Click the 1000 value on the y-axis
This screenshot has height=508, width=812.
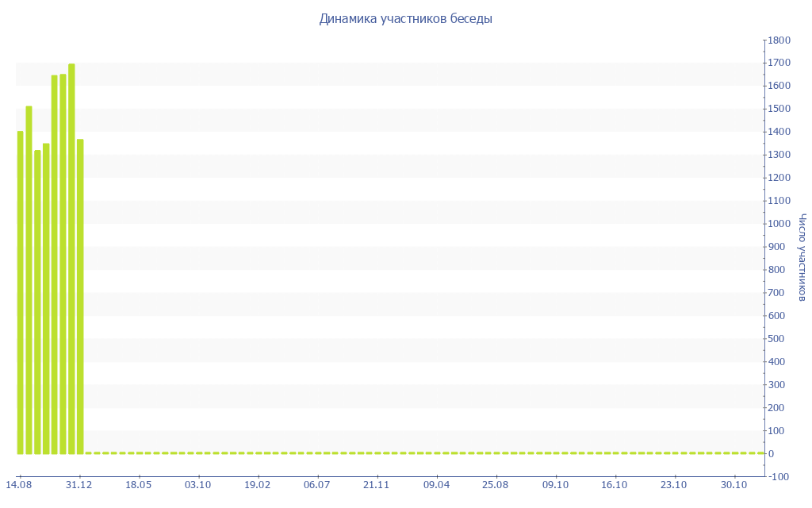click(779, 224)
